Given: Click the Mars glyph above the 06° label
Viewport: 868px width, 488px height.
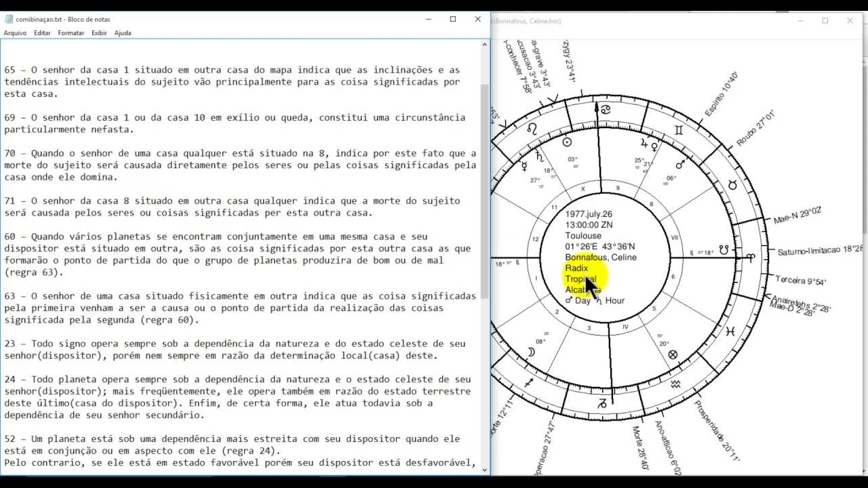Looking at the screenshot, I should click(x=681, y=165).
